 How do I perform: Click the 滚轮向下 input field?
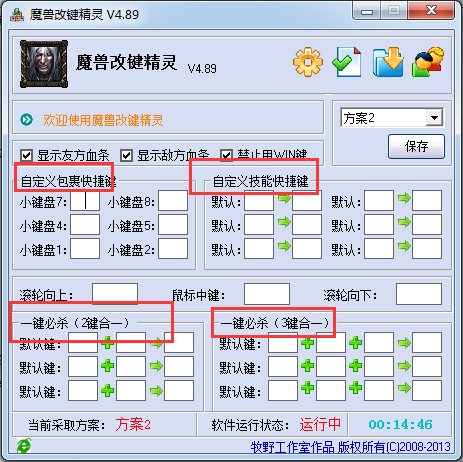tap(419, 294)
